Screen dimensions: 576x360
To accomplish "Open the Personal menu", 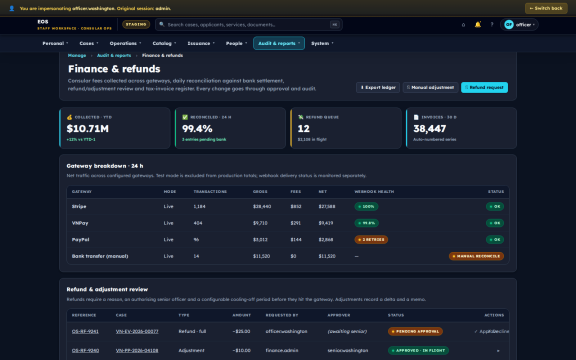I will click(55, 43).
